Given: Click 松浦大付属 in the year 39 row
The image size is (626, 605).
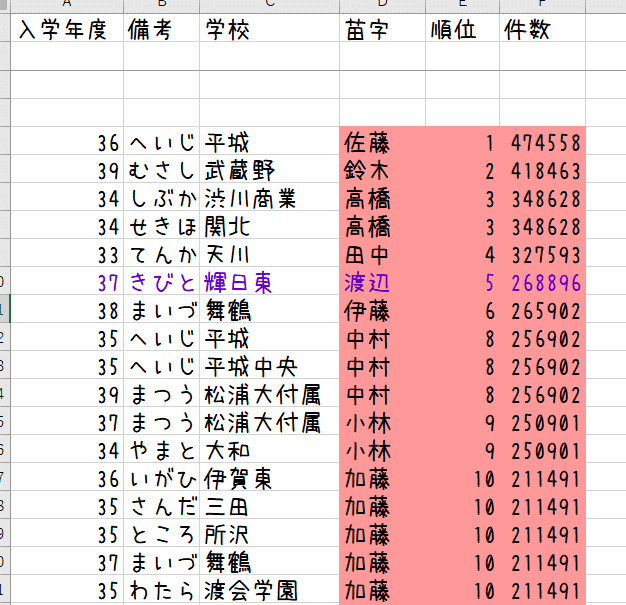Looking at the screenshot, I should click(269, 393).
